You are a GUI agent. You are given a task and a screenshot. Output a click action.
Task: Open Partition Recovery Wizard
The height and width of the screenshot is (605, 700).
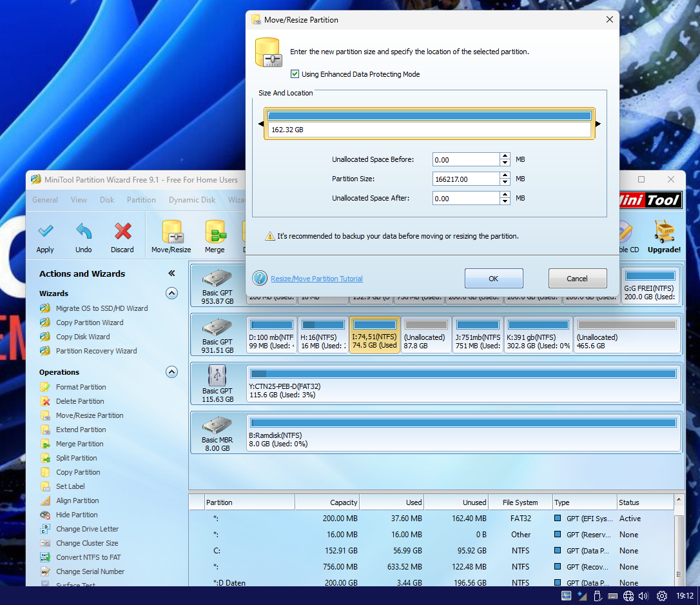tap(97, 352)
